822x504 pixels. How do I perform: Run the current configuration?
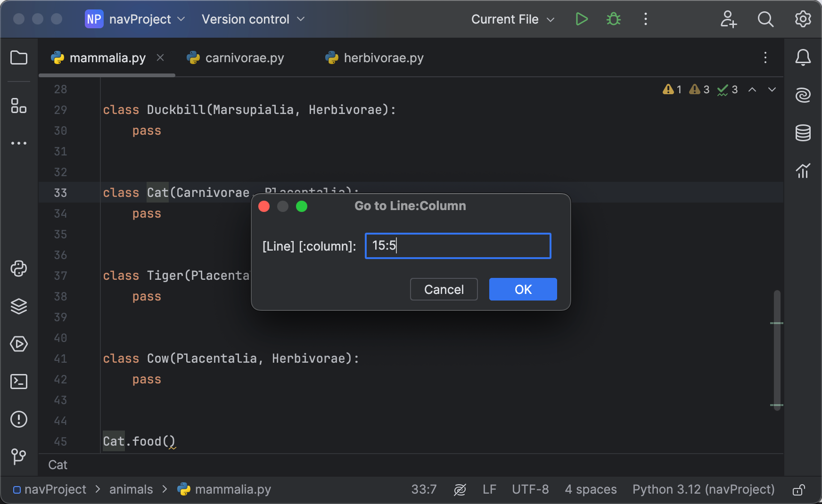[x=582, y=19]
